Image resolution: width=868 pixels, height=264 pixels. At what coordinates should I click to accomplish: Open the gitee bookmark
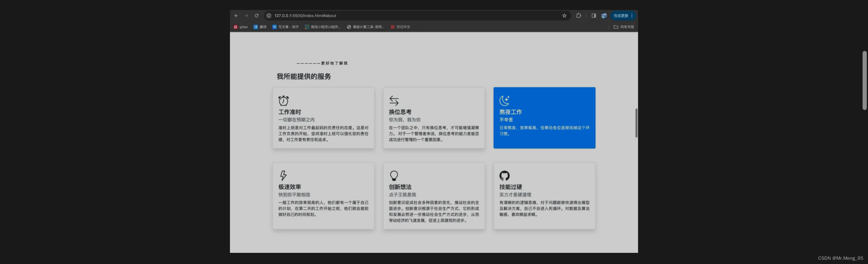(241, 27)
